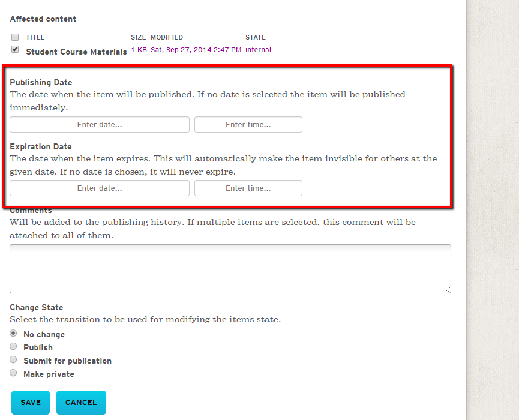Screen dimensions: 519x420
Task: Click the SIZE column header
Action: 139,37
